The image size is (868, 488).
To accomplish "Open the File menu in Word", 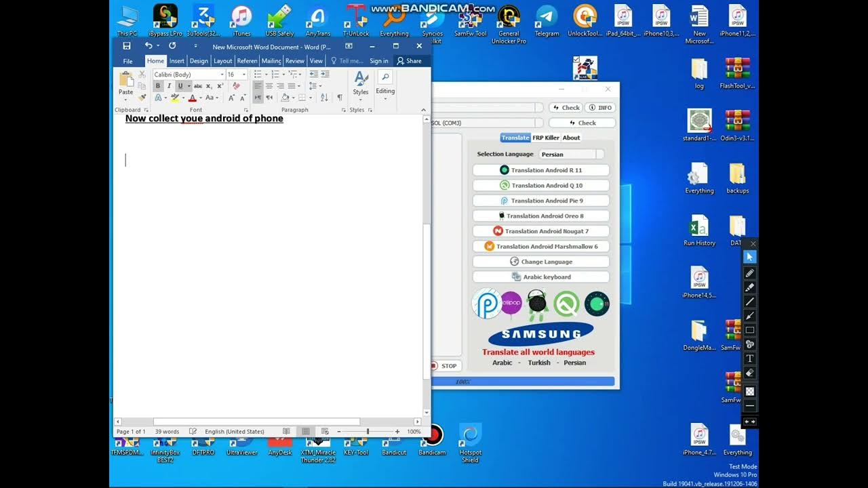I will [x=127, y=61].
